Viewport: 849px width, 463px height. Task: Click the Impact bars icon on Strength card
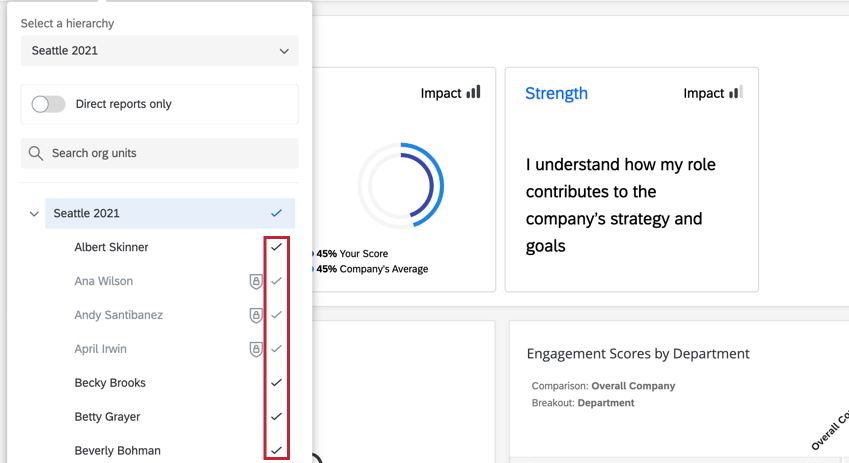pos(736,93)
